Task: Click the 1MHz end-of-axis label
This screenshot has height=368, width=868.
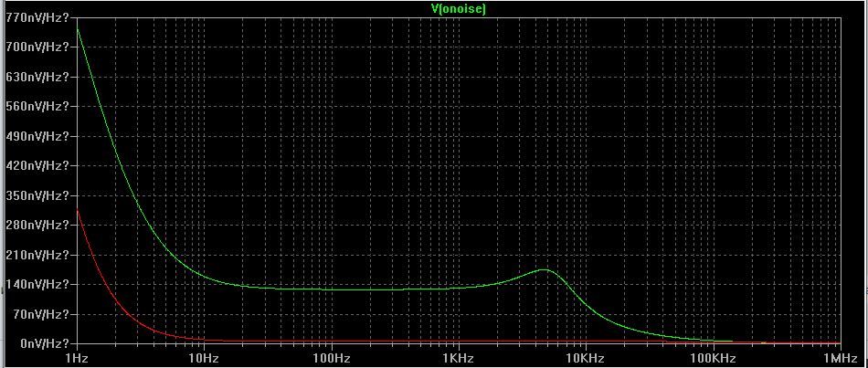Action: [839, 358]
